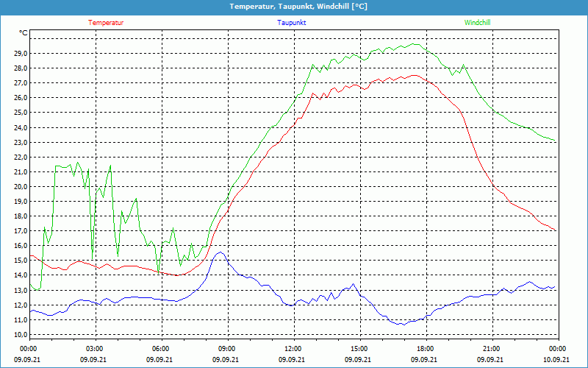
Task: Click the 16,0 y-axis value
Action: (21, 246)
